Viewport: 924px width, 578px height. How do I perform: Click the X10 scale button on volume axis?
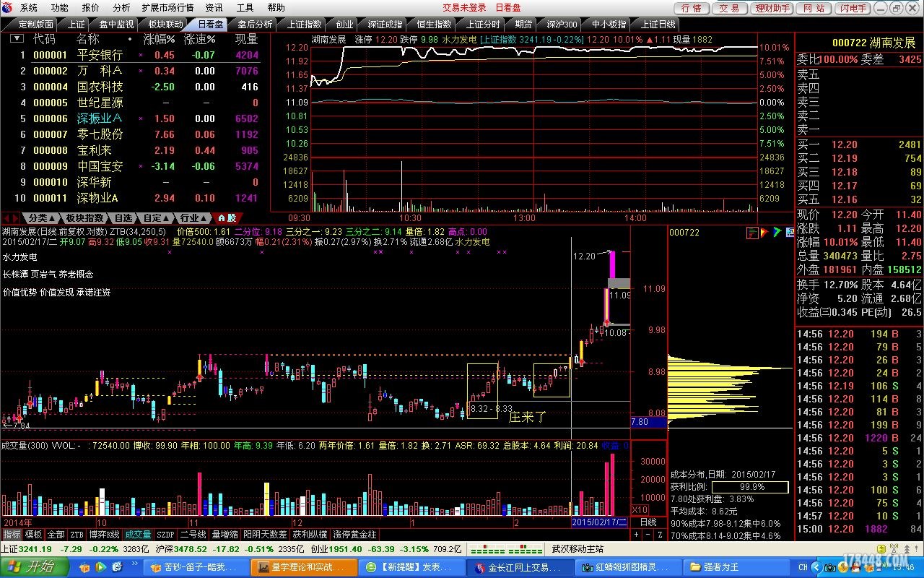pos(640,509)
